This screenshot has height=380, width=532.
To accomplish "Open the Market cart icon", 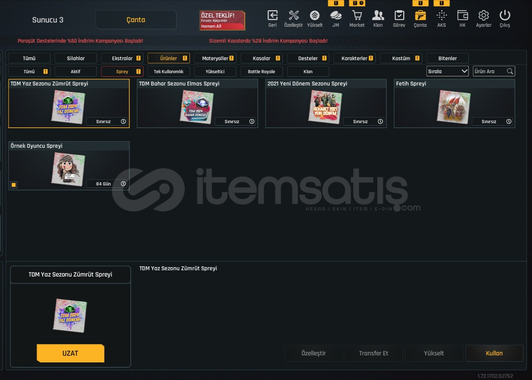I will (x=357, y=16).
